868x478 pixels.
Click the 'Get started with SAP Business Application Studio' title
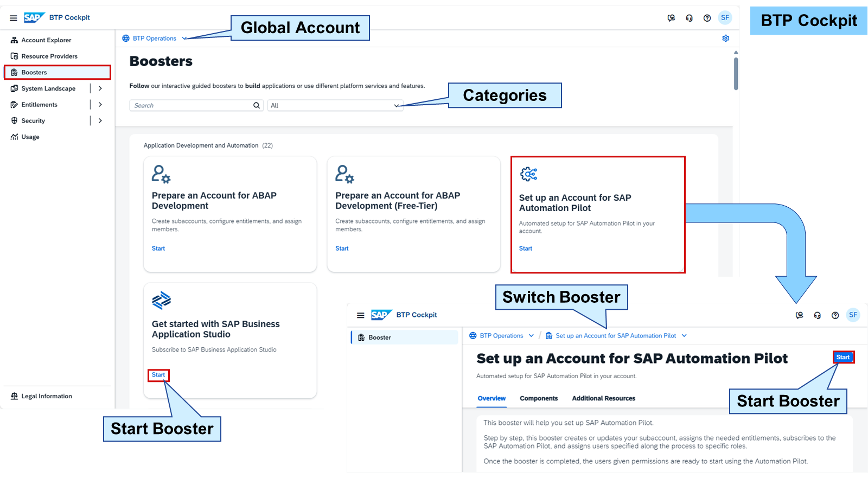(216, 329)
